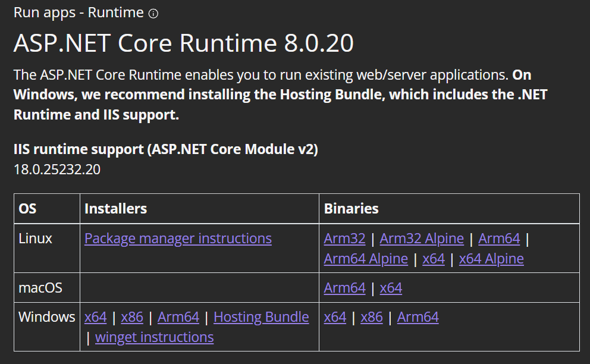
Task: Download Windows x86 installer
Action: [x=132, y=317]
